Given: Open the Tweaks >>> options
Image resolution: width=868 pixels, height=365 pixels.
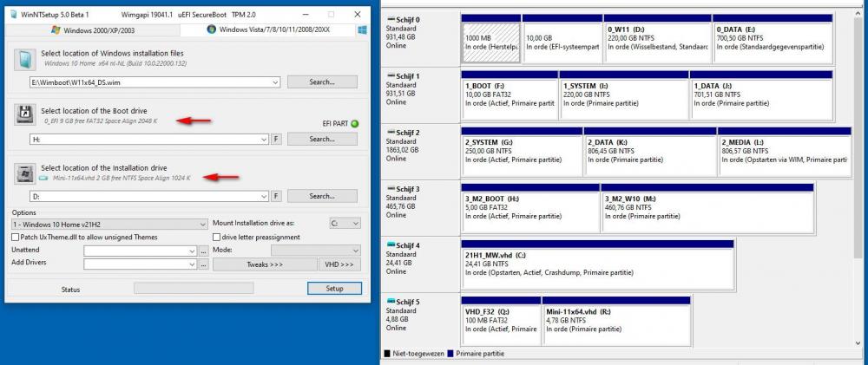Looking at the screenshot, I should click(x=264, y=264).
